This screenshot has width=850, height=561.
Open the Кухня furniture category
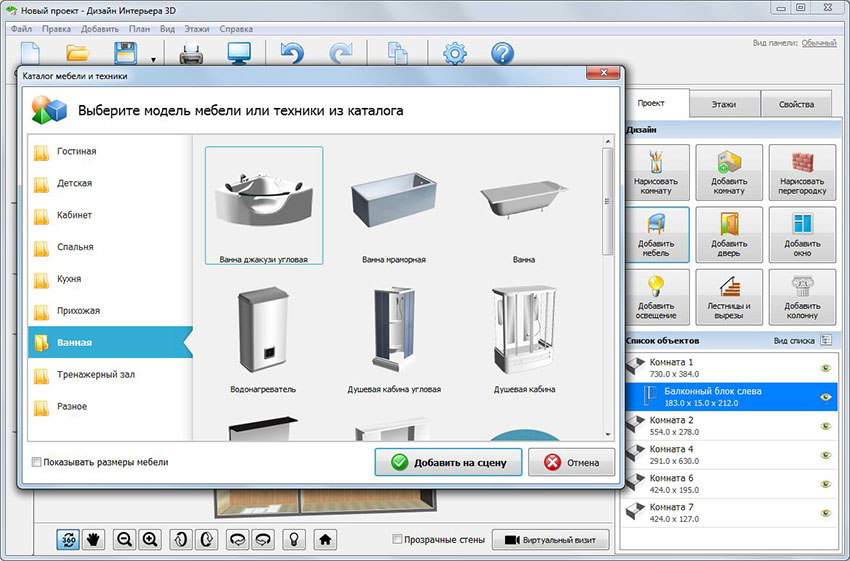pos(70,279)
